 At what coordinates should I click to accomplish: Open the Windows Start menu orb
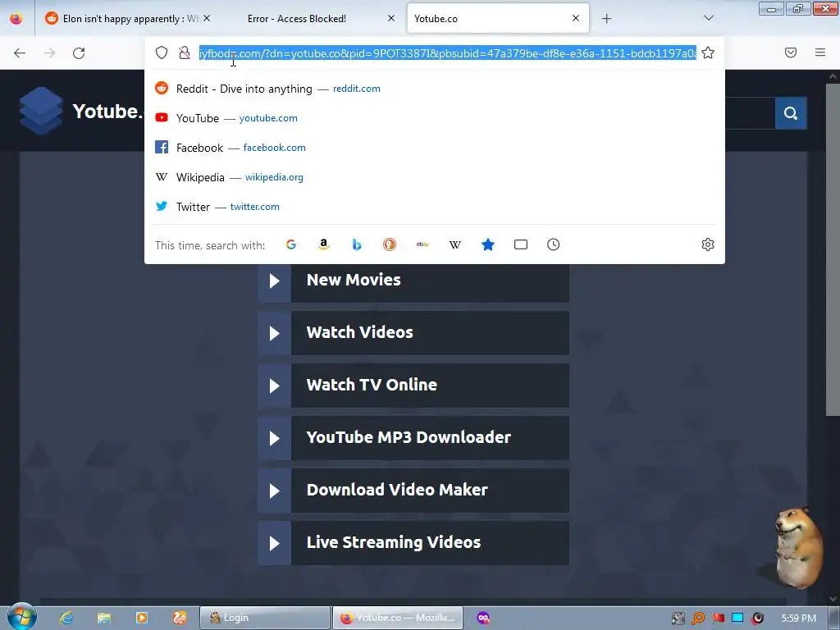pos(21,617)
